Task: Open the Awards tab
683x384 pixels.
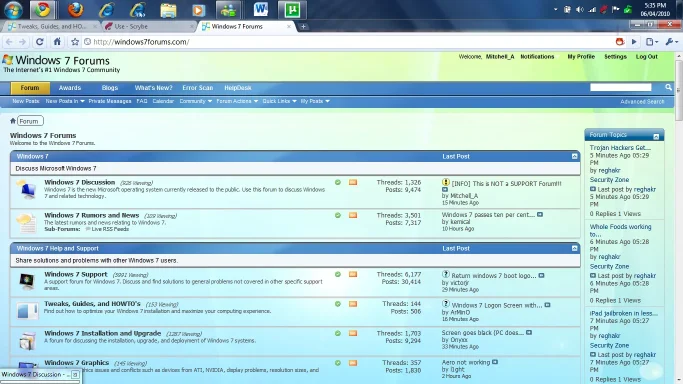Action: (70, 88)
